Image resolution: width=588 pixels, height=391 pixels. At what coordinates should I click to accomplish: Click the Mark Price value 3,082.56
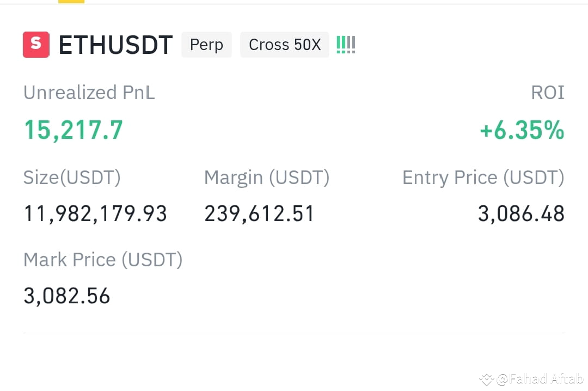click(x=66, y=296)
